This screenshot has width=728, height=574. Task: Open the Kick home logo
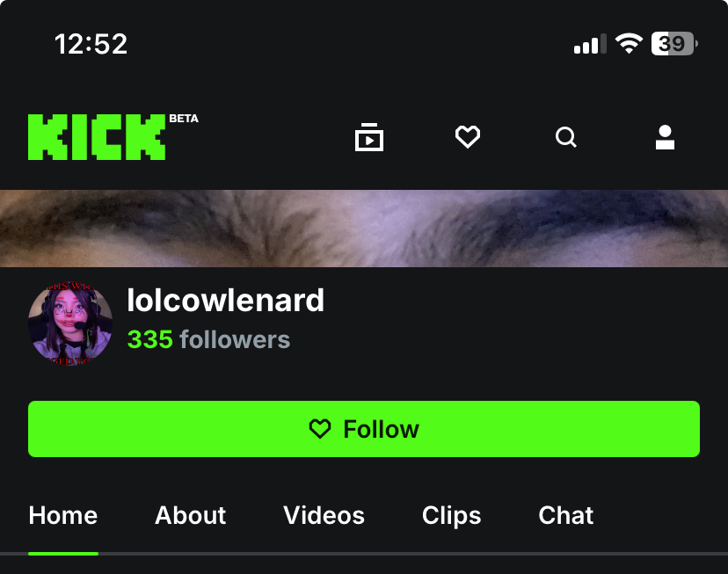pos(97,137)
